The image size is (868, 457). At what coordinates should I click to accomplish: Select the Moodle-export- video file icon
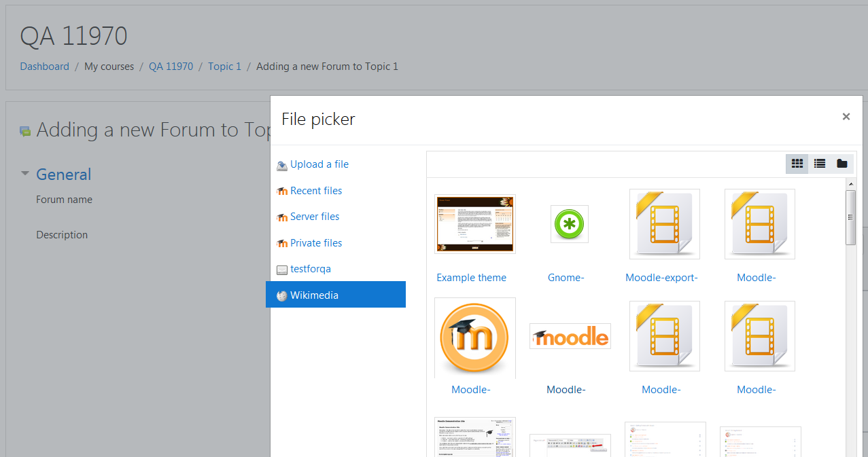[x=665, y=224]
